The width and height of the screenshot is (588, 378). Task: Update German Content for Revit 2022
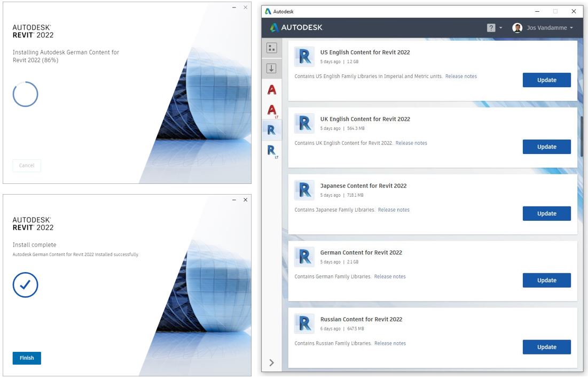click(547, 280)
